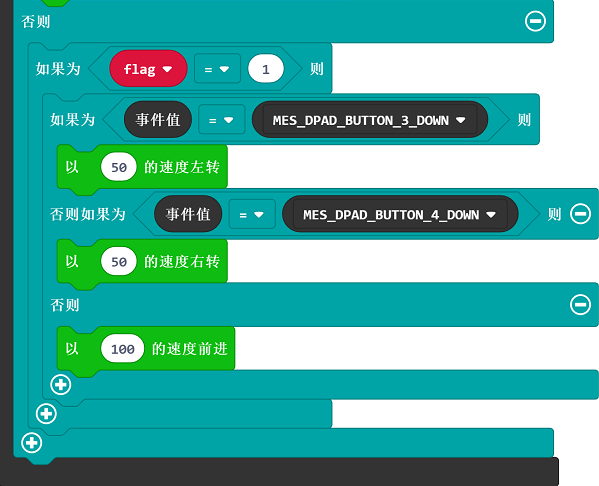Click minus icon on inner 否则 row

point(580,305)
